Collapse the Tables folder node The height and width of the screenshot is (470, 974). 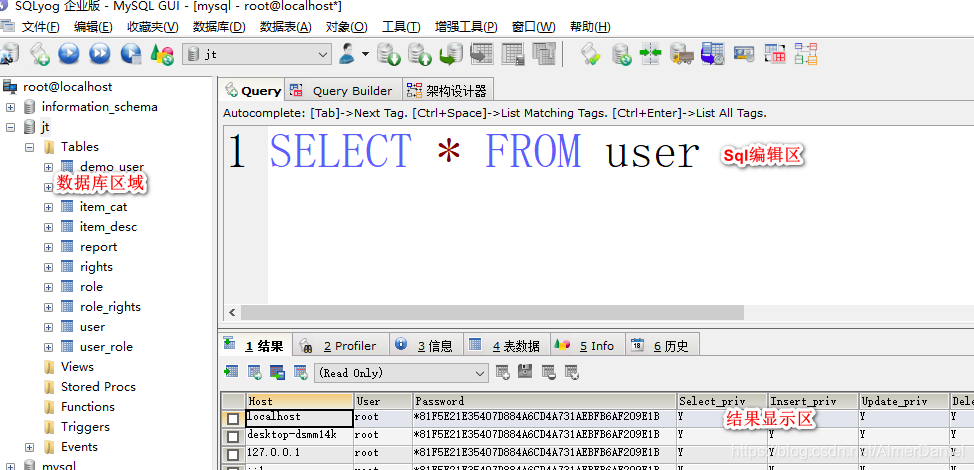[x=29, y=147]
